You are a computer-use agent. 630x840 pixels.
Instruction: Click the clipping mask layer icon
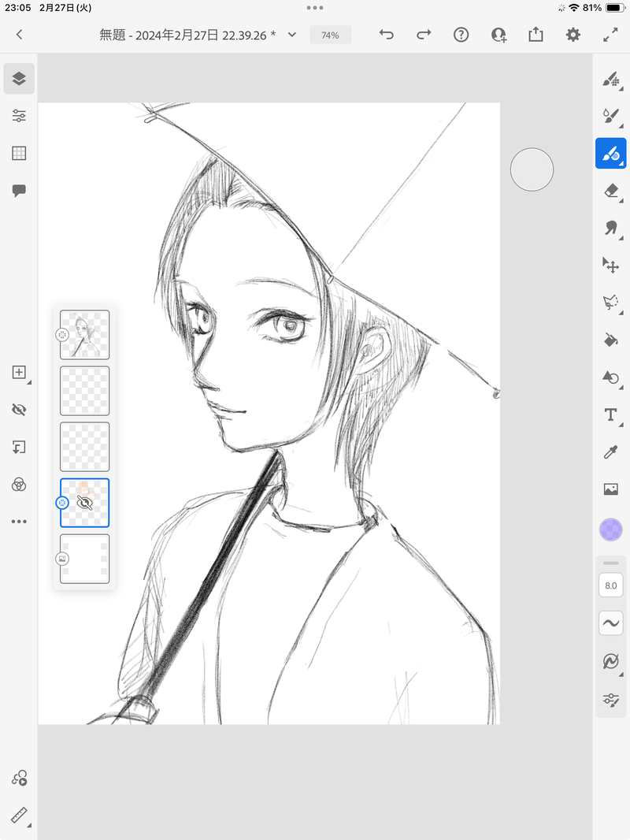click(x=19, y=448)
